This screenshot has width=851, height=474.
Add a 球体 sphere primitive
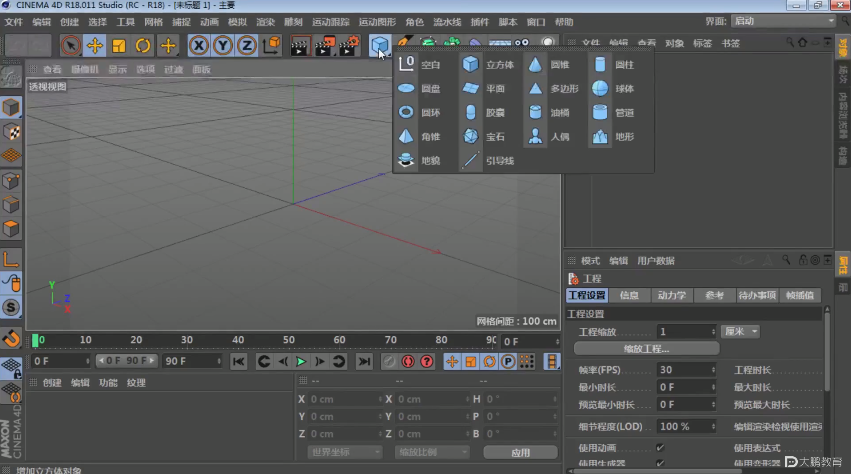612,89
